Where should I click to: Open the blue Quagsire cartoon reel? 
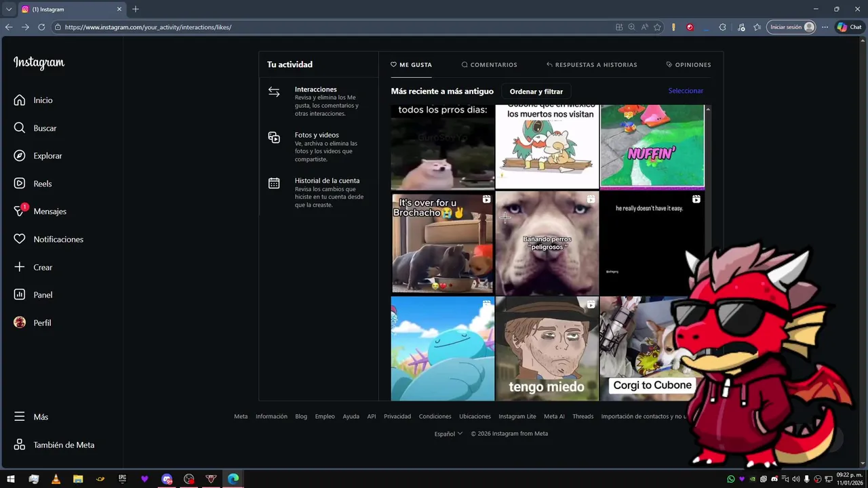pos(442,348)
